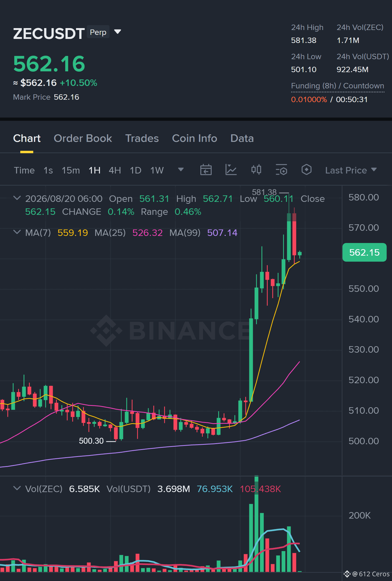This screenshot has width=392, height=581.
Task: Tap the Perp contract type badge
Action: tap(98, 32)
